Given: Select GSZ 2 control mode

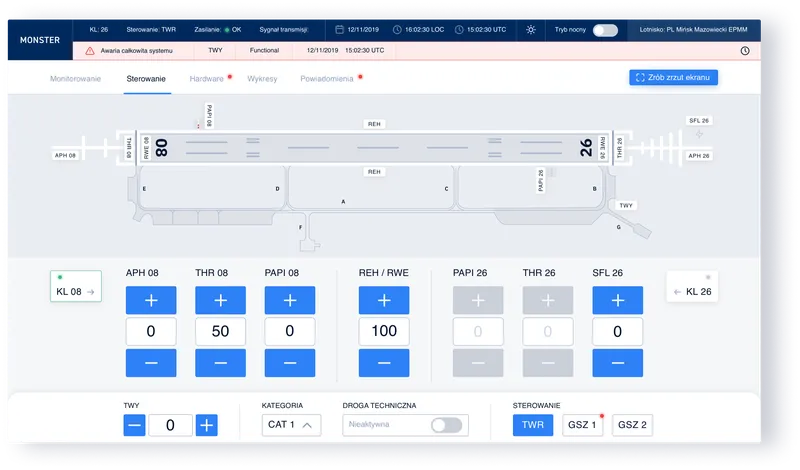Looking at the screenshot, I should click(x=632, y=425).
